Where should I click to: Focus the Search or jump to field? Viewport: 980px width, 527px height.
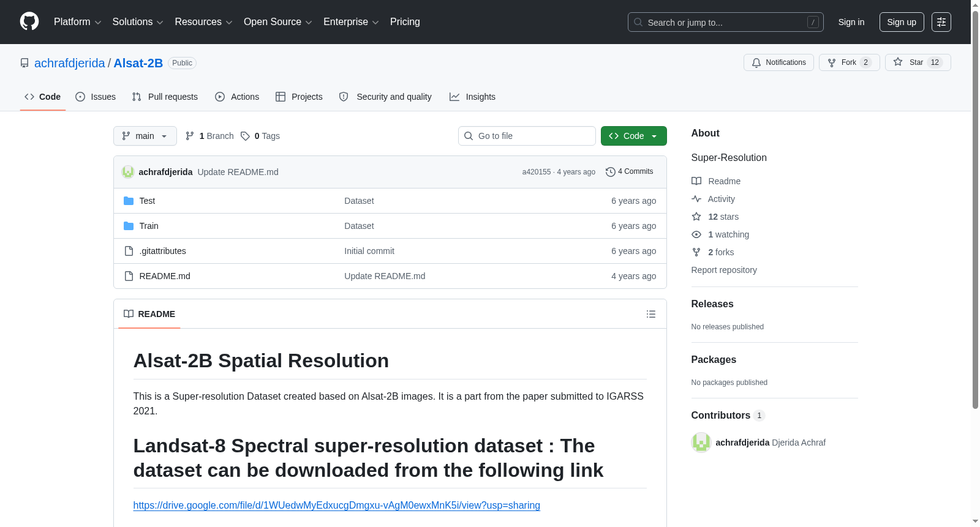[726, 22]
